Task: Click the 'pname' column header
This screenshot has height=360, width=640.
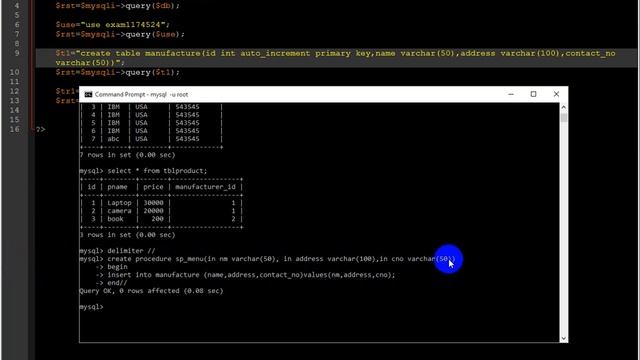Action: click(x=118, y=187)
